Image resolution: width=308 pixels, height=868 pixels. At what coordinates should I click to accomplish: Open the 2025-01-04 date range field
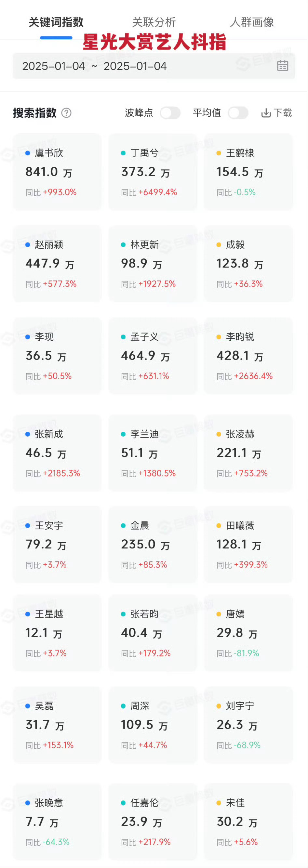tap(154, 66)
